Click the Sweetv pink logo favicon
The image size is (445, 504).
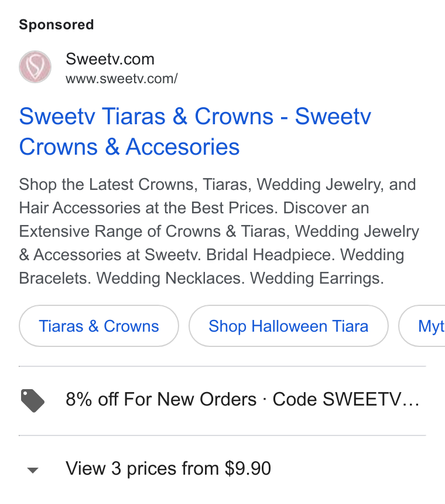35,67
